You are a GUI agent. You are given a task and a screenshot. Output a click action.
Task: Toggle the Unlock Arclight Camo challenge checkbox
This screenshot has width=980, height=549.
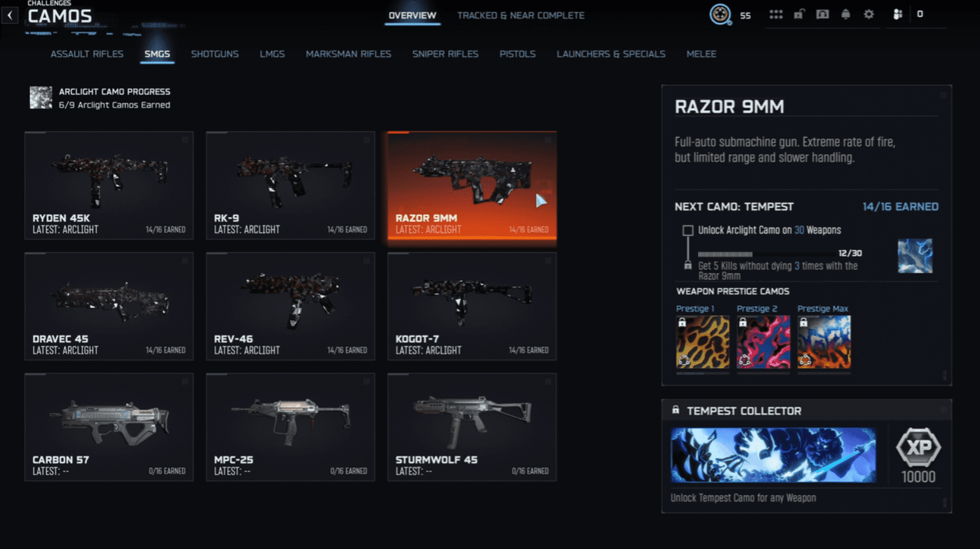687,231
